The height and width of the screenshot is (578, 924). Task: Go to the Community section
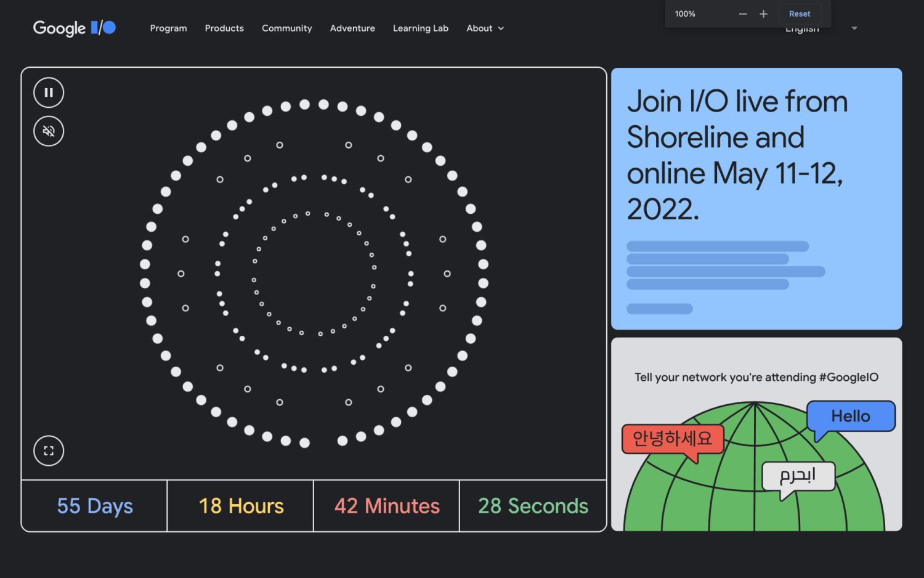click(286, 28)
